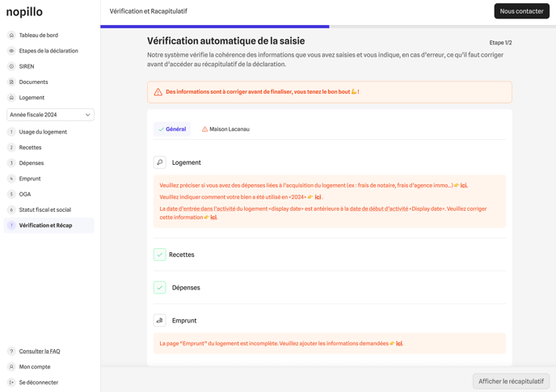Viewport: 556px width, 392px height.
Task: Select the Général tab
Action: [x=172, y=129]
